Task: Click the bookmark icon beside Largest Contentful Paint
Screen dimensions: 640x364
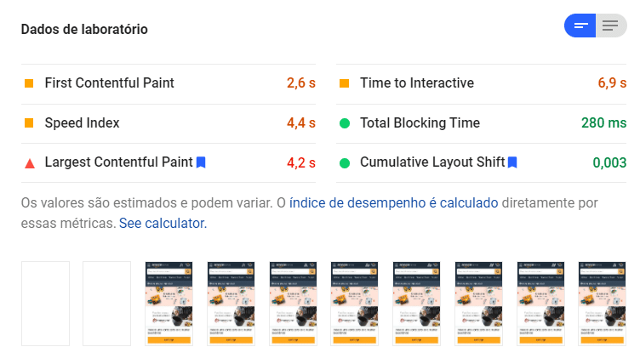Action: (x=201, y=162)
